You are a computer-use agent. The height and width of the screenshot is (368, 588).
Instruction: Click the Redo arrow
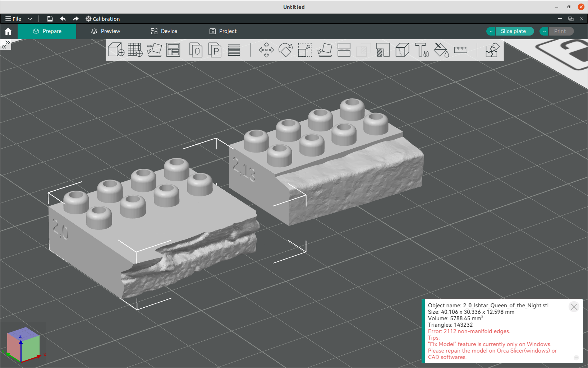click(x=75, y=19)
